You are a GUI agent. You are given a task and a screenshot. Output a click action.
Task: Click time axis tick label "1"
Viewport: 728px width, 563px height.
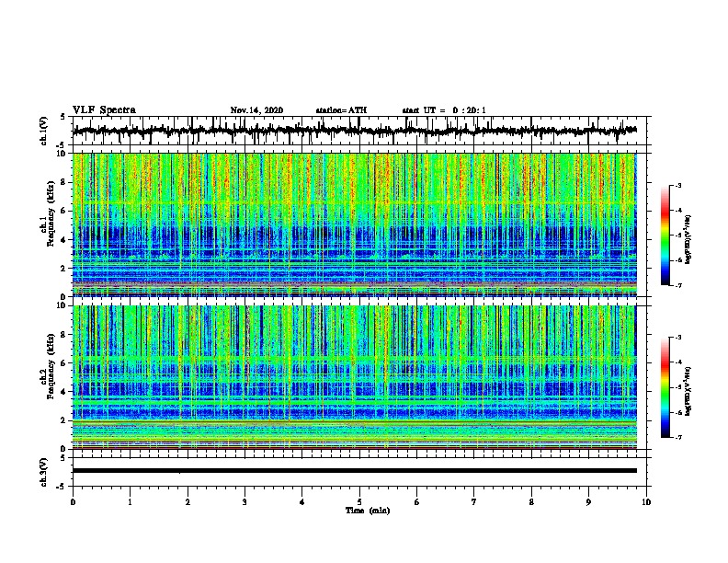pos(130,502)
